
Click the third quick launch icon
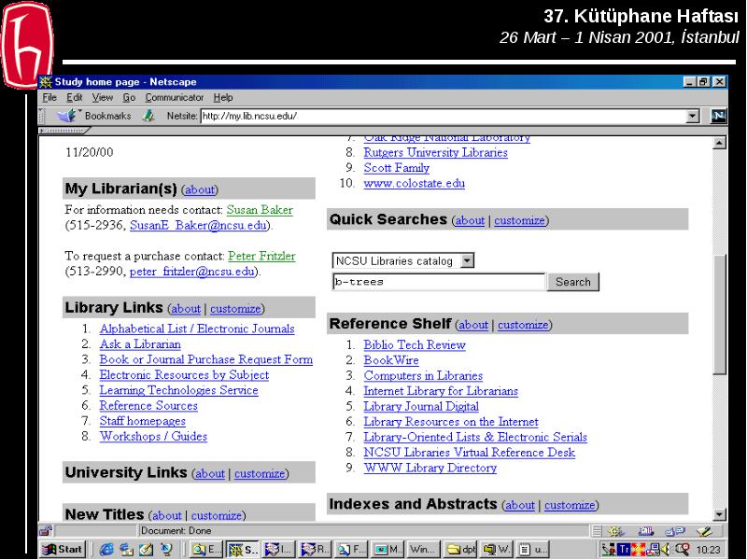point(147,549)
